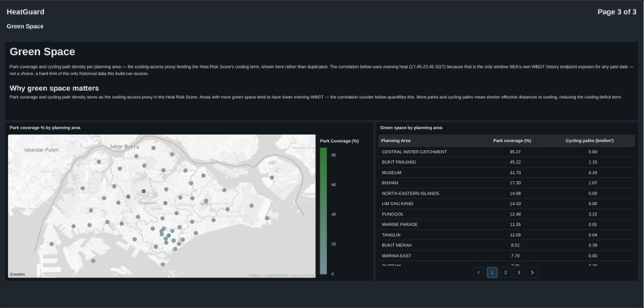
Task: Click the 60 tick on the color scale
Action: 334,184
